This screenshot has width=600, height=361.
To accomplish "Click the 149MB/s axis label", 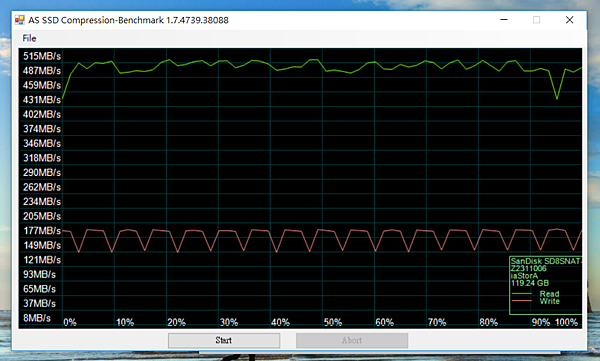I will tap(42, 245).
